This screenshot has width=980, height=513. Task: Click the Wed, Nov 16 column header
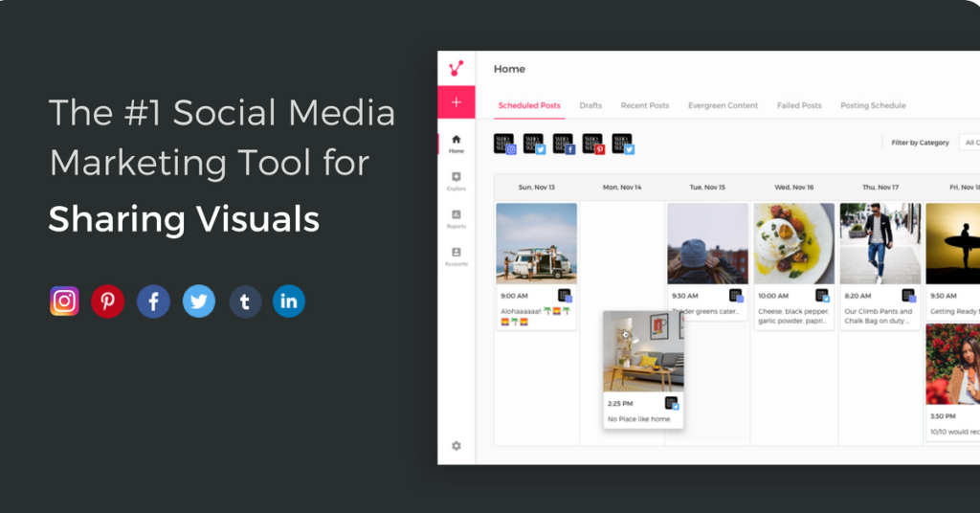tap(793, 187)
